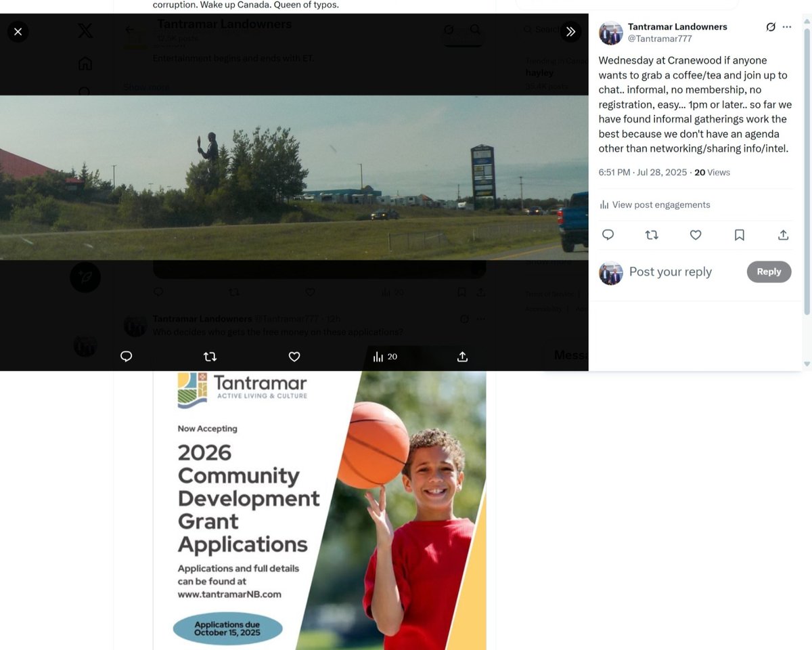Bookmark the Cranewood coffee post
The image size is (812, 650).
[739, 235]
